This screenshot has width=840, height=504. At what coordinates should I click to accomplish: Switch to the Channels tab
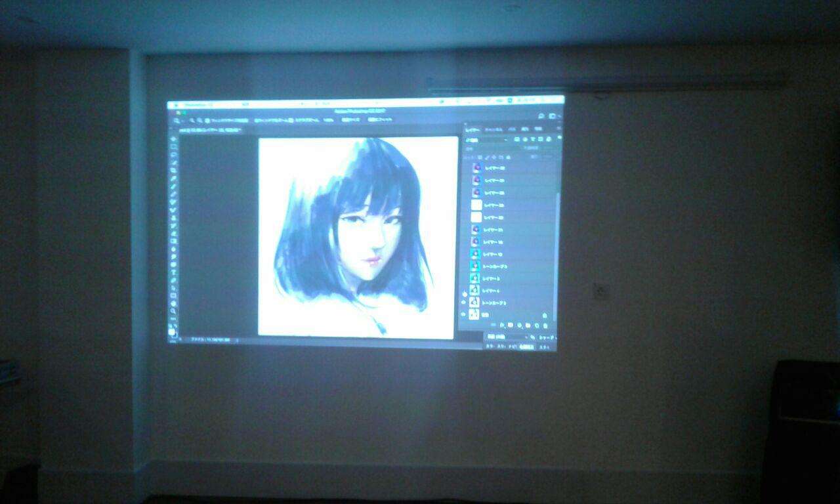[x=493, y=130]
